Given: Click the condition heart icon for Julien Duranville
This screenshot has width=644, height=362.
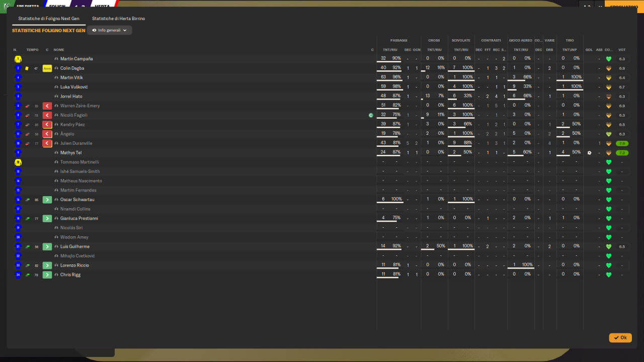Looking at the screenshot, I should pyautogui.click(x=609, y=143).
